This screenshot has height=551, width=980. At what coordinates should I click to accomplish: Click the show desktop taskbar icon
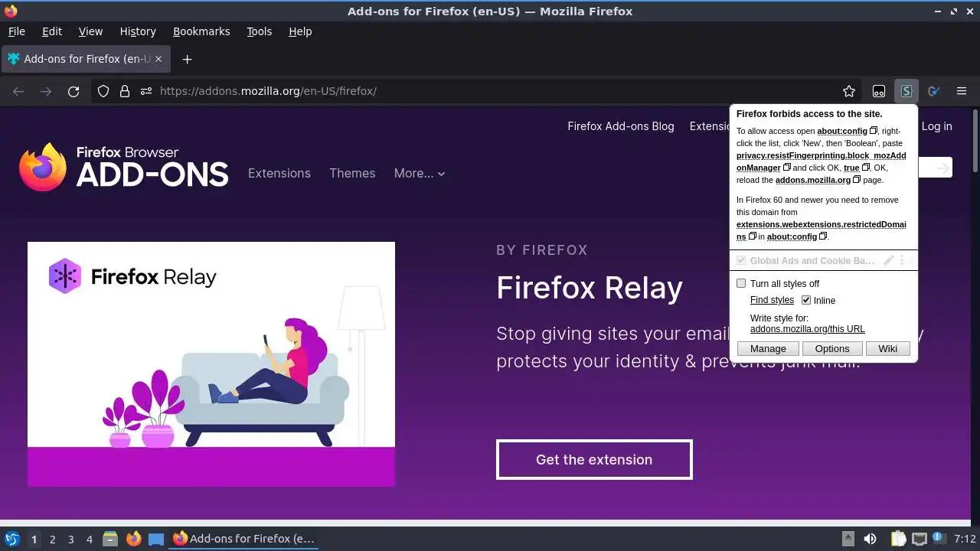click(156, 539)
